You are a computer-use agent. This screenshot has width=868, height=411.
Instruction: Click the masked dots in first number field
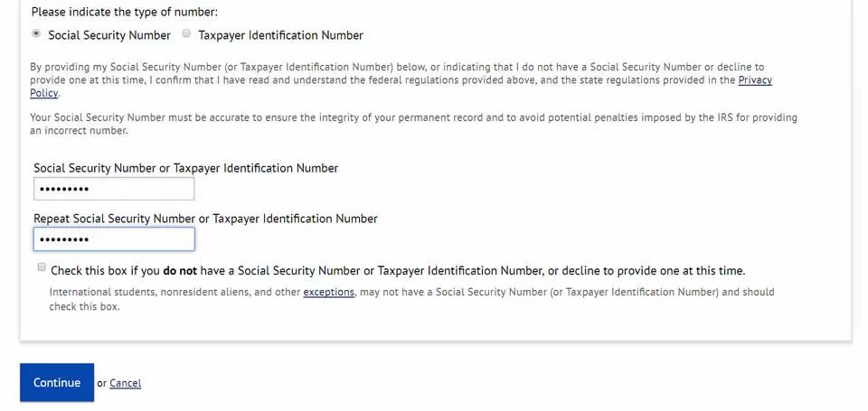[65, 190]
